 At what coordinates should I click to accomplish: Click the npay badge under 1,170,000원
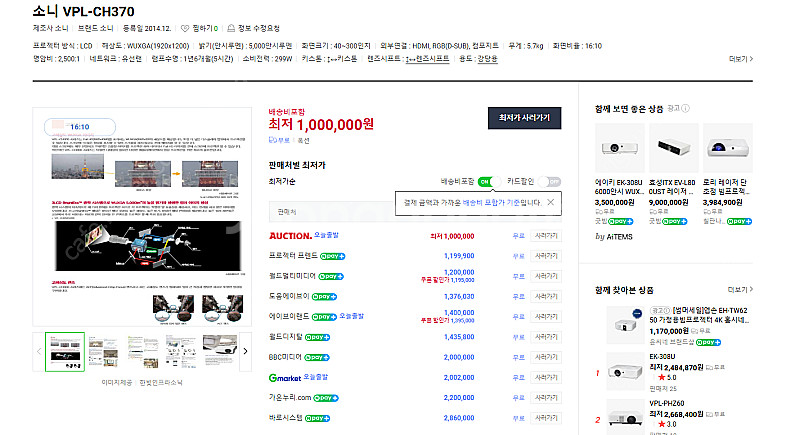[x=708, y=342]
